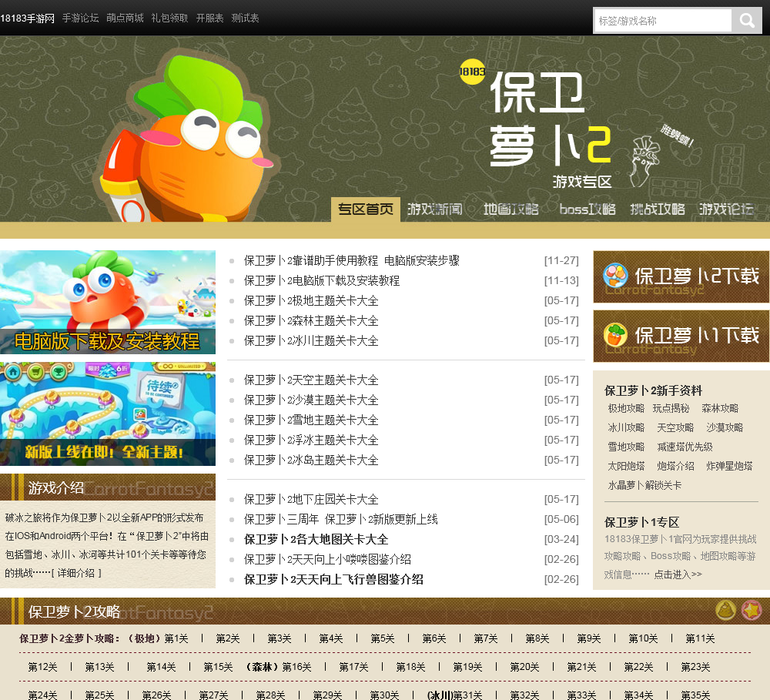Click the pink star icon in the 保卫萝卜2攻略 header
The height and width of the screenshot is (700, 770).
[752, 611]
